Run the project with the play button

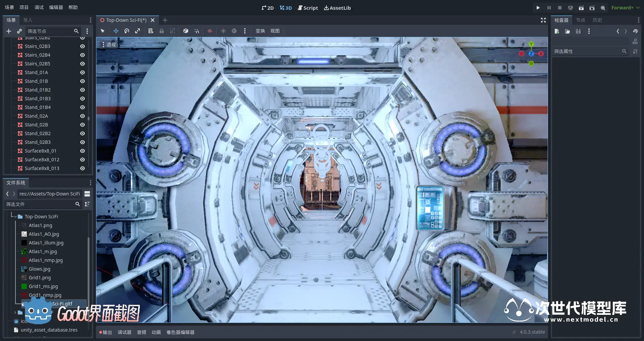click(538, 8)
